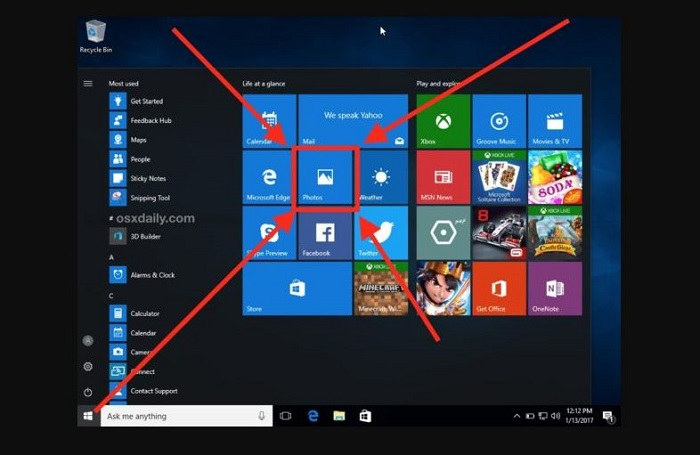
Task: Click the network icon in the tray
Action: [543, 416]
